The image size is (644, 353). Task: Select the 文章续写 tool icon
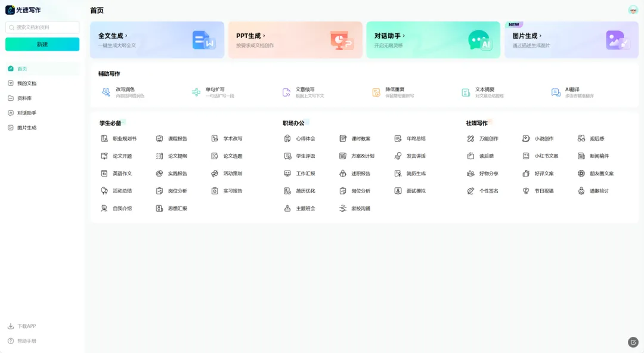pos(286,92)
